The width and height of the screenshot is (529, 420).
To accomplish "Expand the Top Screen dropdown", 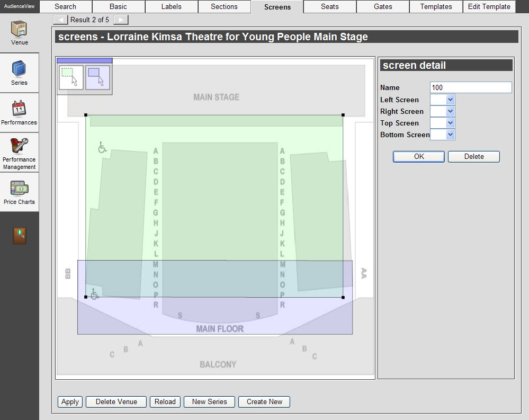I will 451,123.
